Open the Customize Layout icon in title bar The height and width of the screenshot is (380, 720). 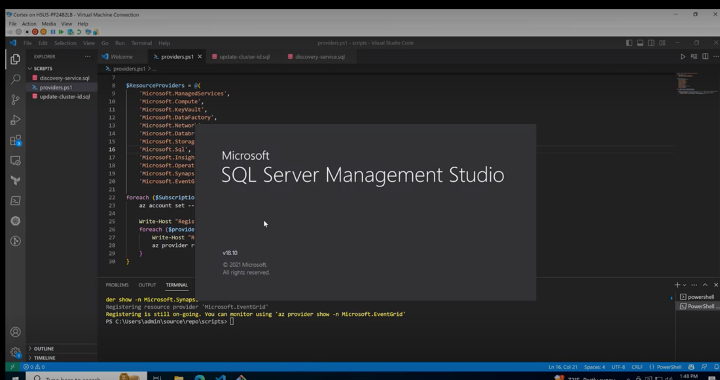[x=662, y=43]
